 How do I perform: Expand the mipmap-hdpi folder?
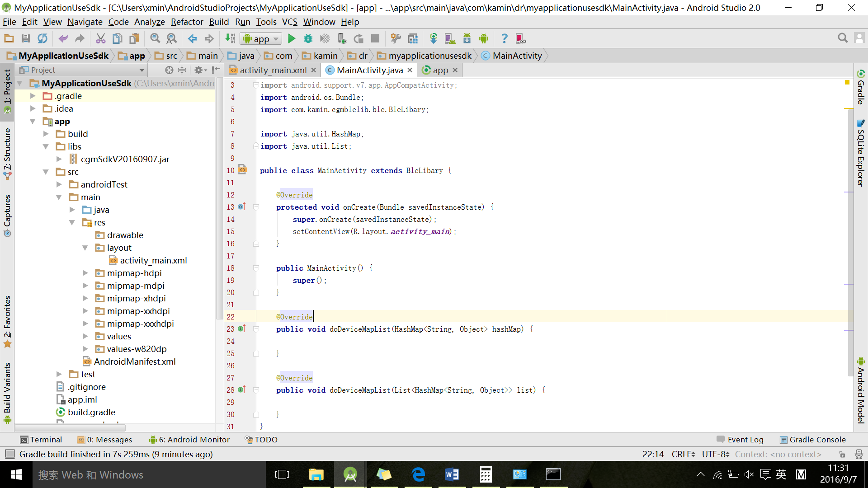coord(85,273)
